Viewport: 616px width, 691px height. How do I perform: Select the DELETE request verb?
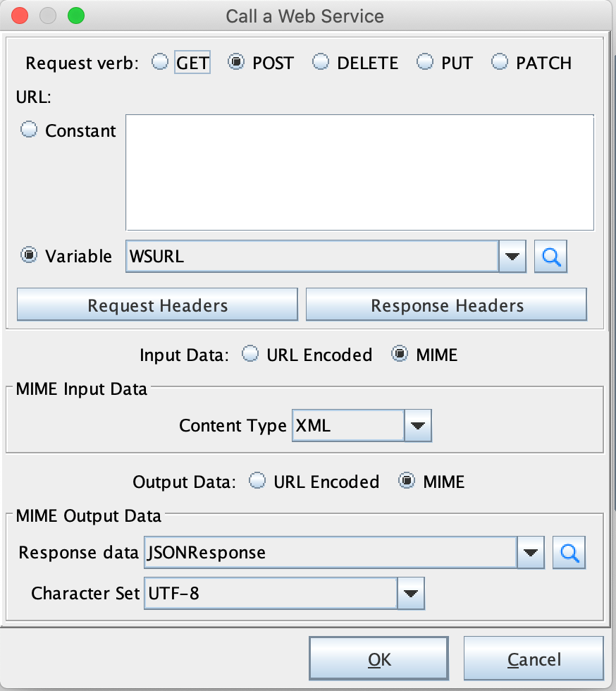(x=321, y=63)
